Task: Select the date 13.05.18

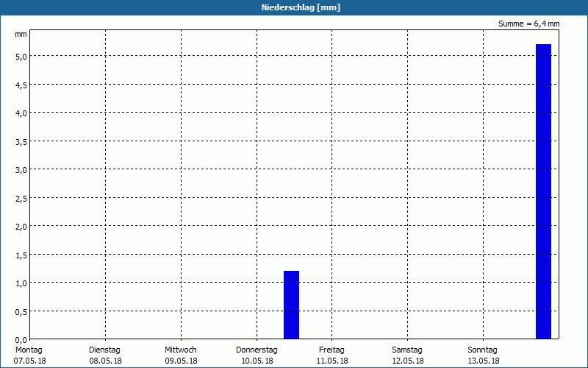Action: tap(484, 361)
